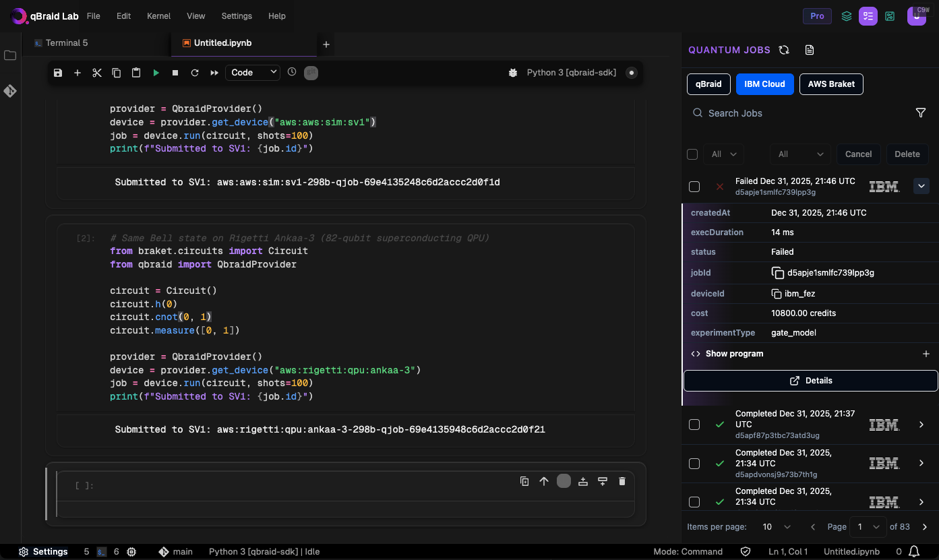Click the qBraid Lab logo

[x=45, y=16]
